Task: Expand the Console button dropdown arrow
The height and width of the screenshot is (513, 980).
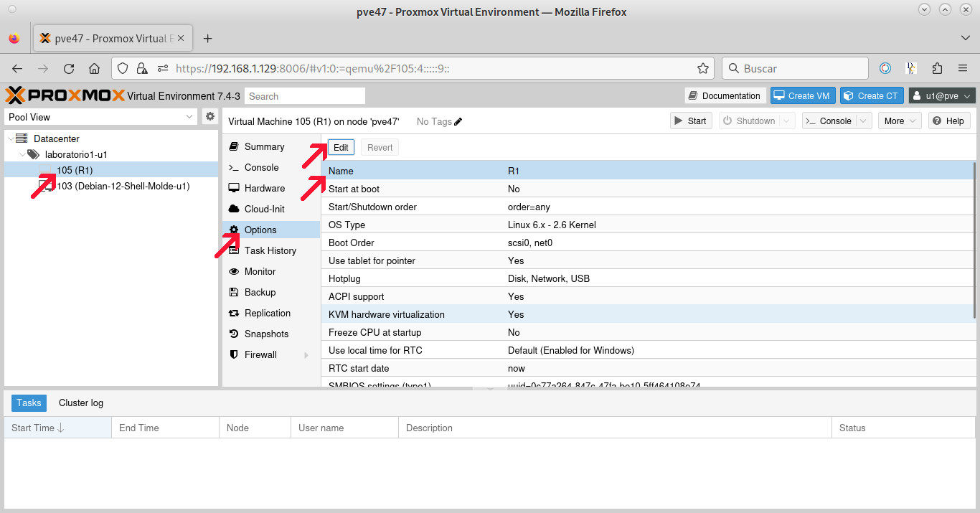Action: (x=864, y=121)
